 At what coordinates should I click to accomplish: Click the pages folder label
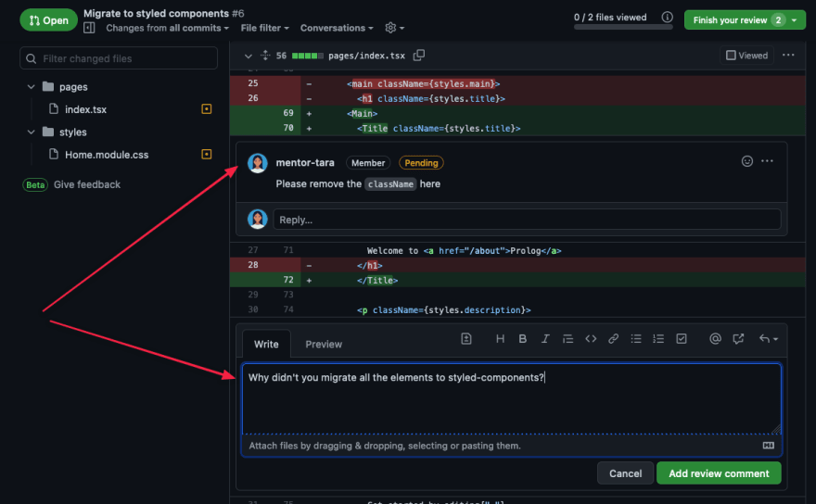click(73, 87)
